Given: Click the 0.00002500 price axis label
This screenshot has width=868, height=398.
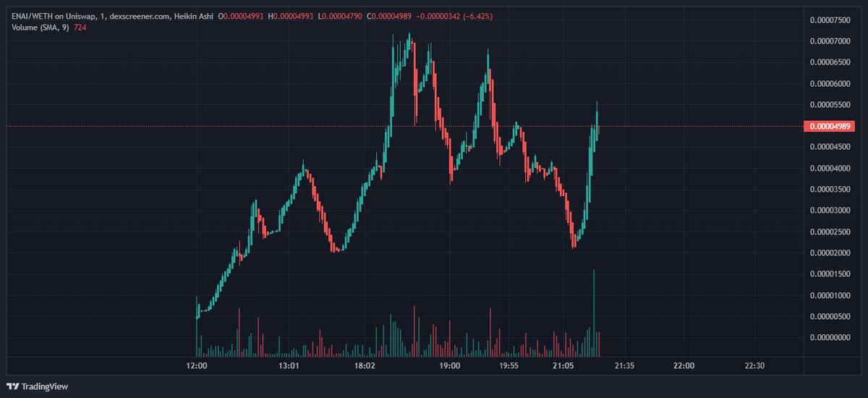Looking at the screenshot, I should point(830,232).
